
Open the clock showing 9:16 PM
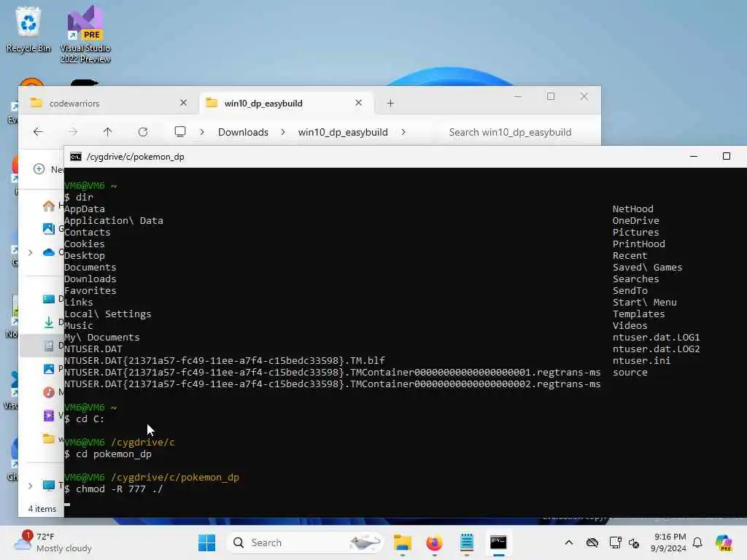(x=668, y=542)
